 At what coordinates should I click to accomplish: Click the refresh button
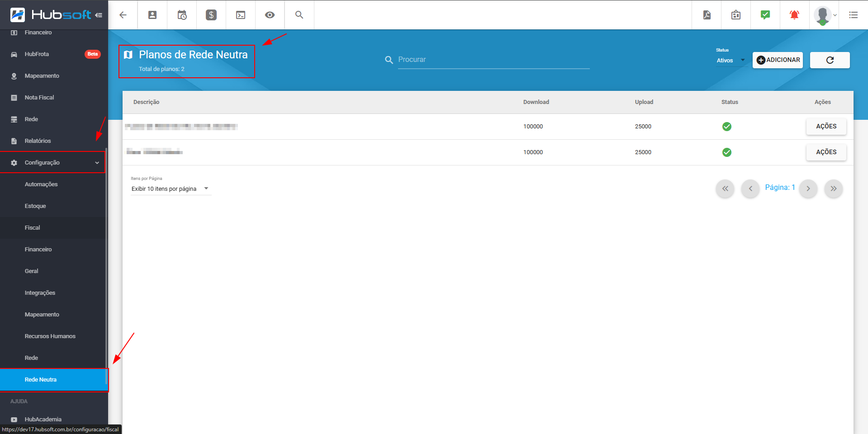[x=830, y=60]
